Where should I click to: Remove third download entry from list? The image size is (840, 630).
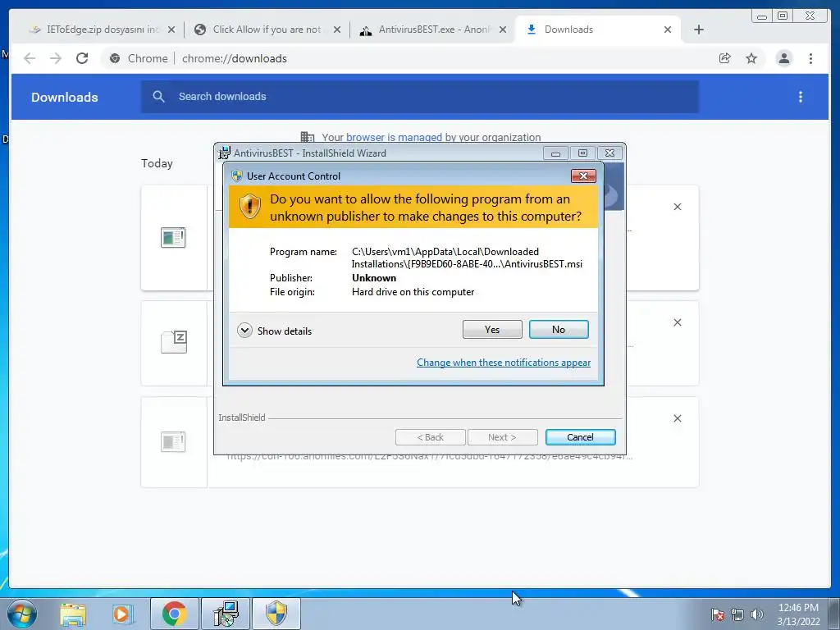tap(677, 418)
